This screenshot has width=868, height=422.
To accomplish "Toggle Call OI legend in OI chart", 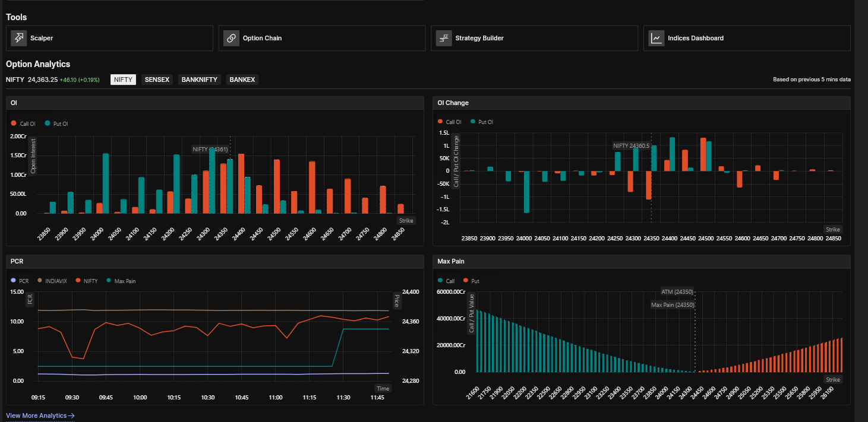I will tap(23, 123).
